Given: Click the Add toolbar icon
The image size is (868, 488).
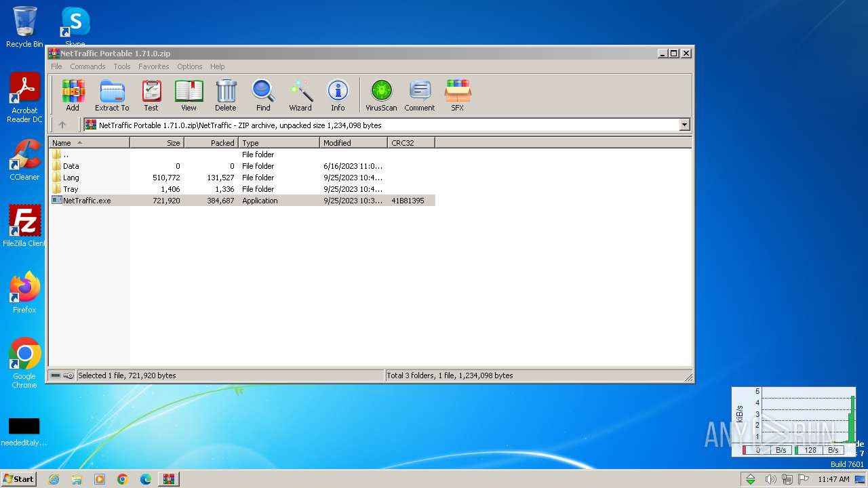Looking at the screenshot, I should [x=73, y=95].
